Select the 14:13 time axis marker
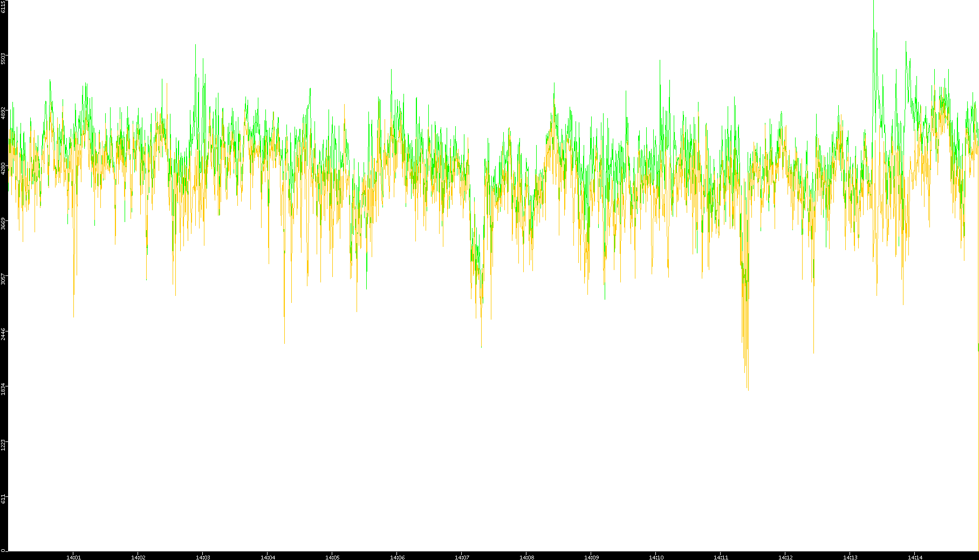The image size is (979, 560). (x=850, y=557)
